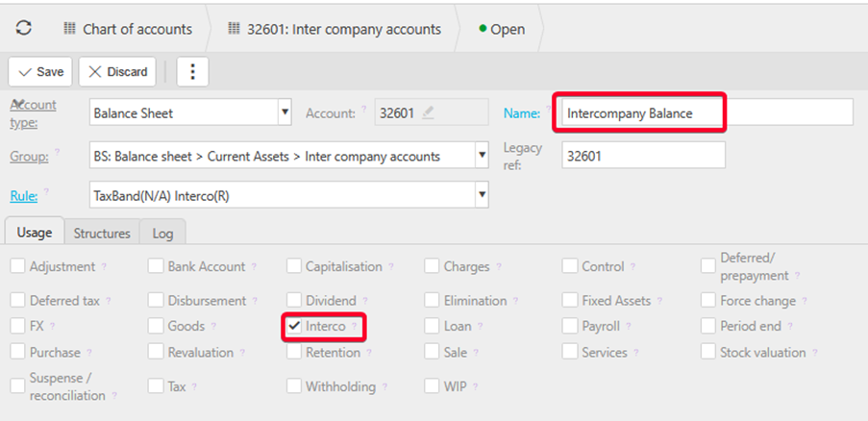Click the Account number field 32601
The image size is (868, 421).
tap(432, 112)
